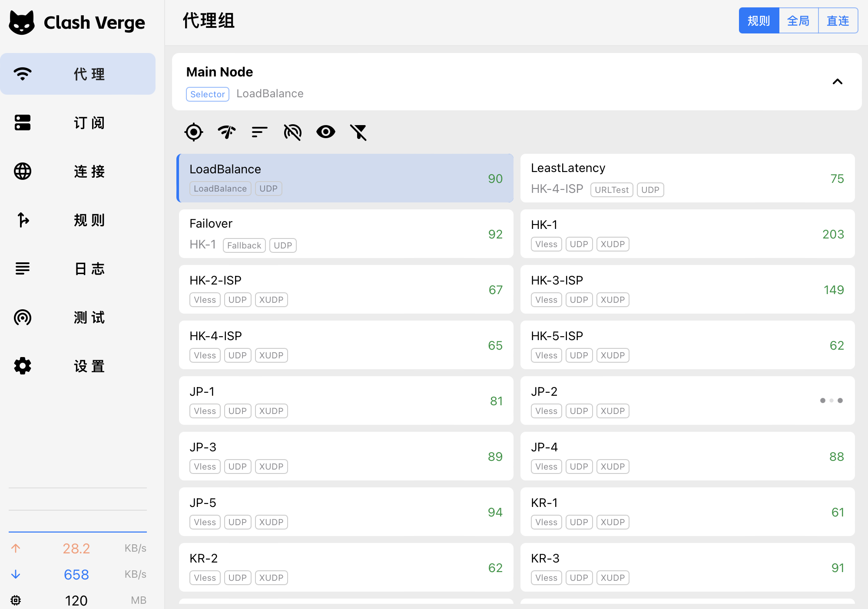Choose the HK-5-ISP proxy node

[687, 345]
